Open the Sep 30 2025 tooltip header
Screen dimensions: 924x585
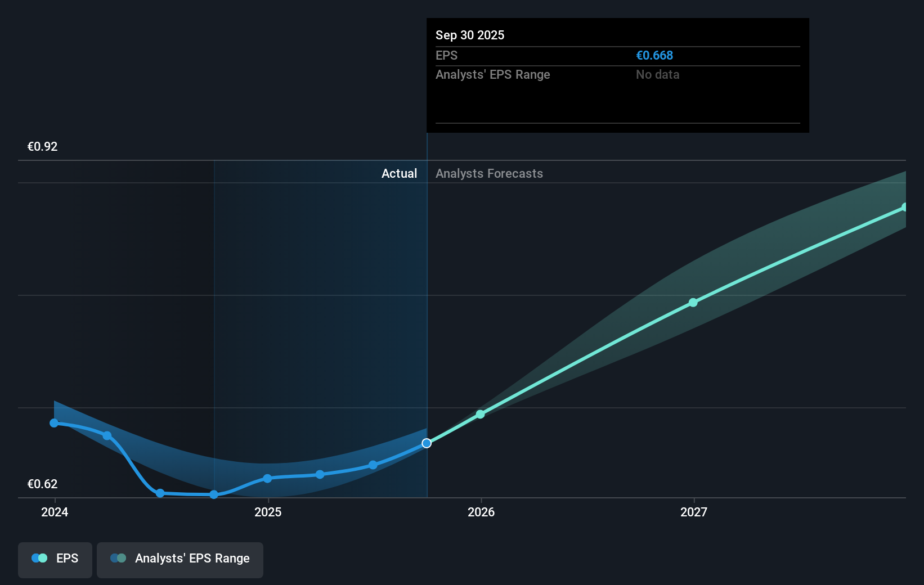[470, 35]
